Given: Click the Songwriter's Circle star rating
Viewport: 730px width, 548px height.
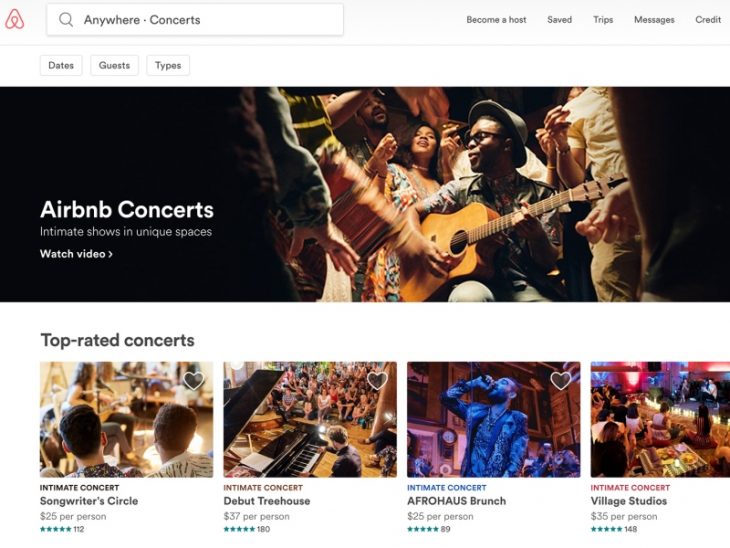Looking at the screenshot, I should click(55, 530).
